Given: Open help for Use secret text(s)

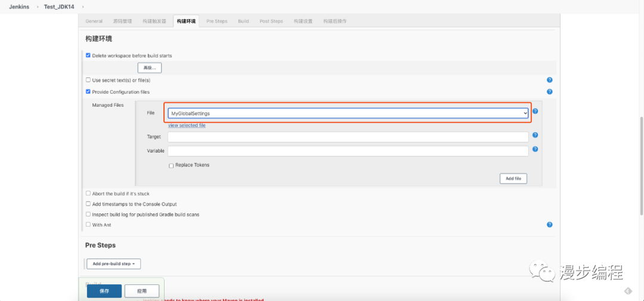Looking at the screenshot, I should pos(550,80).
